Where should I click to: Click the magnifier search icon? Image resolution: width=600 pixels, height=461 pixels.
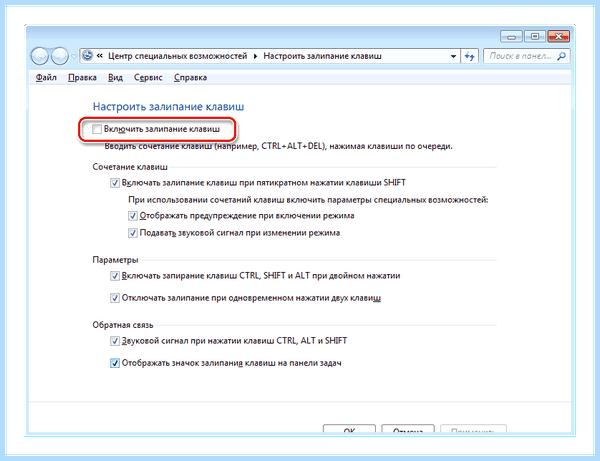pos(561,56)
